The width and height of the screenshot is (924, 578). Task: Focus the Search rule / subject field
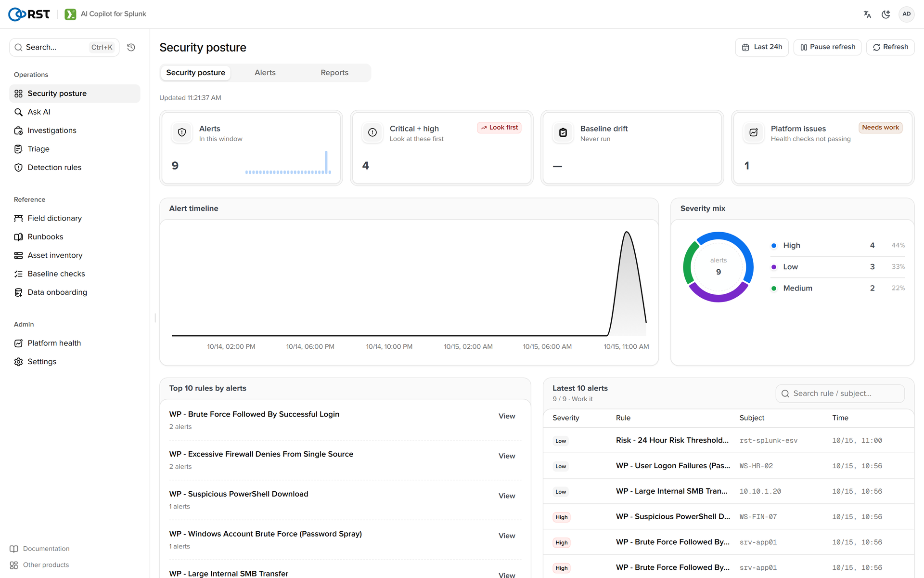pos(840,394)
